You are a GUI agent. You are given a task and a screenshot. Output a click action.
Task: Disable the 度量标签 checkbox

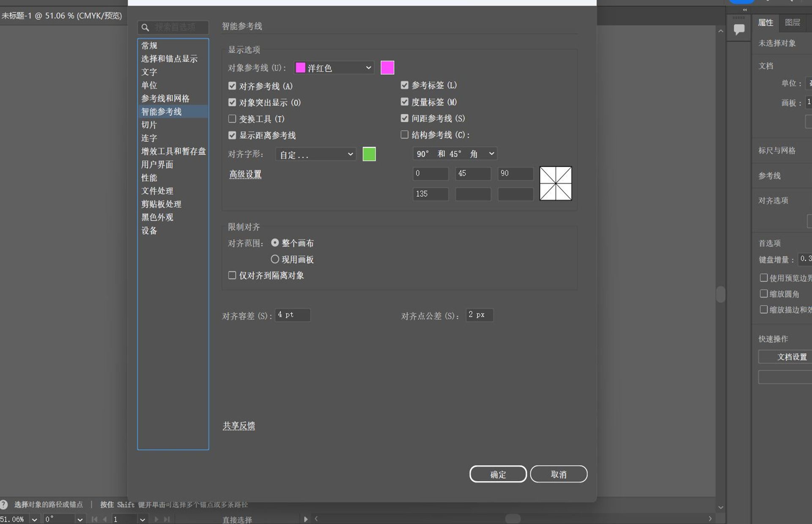(404, 101)
